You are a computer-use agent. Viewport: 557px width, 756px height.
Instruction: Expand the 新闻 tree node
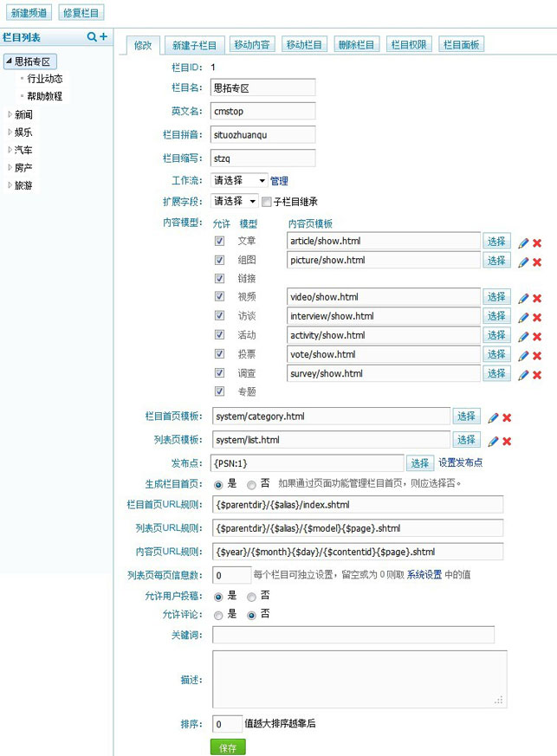(10, 114)
